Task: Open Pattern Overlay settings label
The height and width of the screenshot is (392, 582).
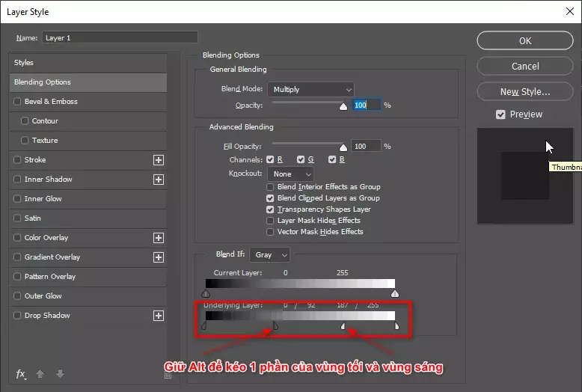Action: coord(50,277)
